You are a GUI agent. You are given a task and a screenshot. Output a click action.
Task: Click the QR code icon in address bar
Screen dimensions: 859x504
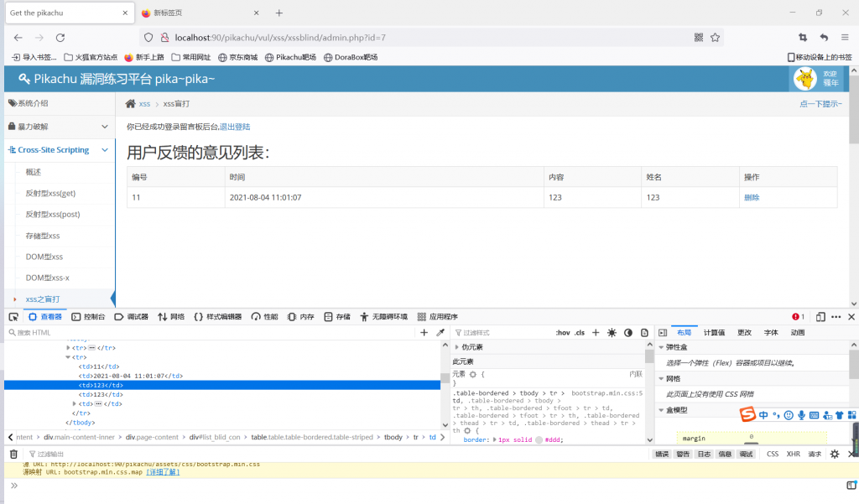[699, 38]
